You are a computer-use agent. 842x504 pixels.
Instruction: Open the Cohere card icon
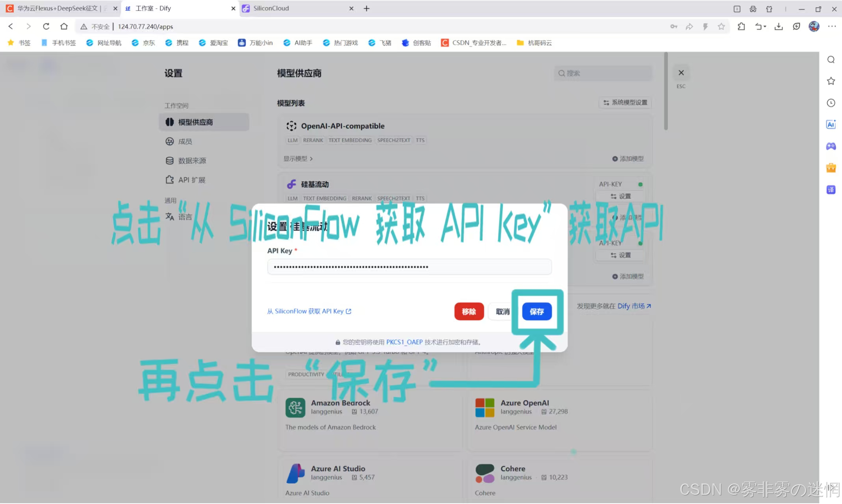click(485, 473)
